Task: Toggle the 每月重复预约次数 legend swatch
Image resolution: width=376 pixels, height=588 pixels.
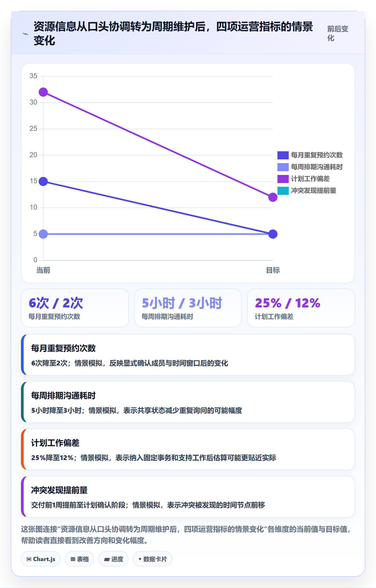Action: point(283,155)
